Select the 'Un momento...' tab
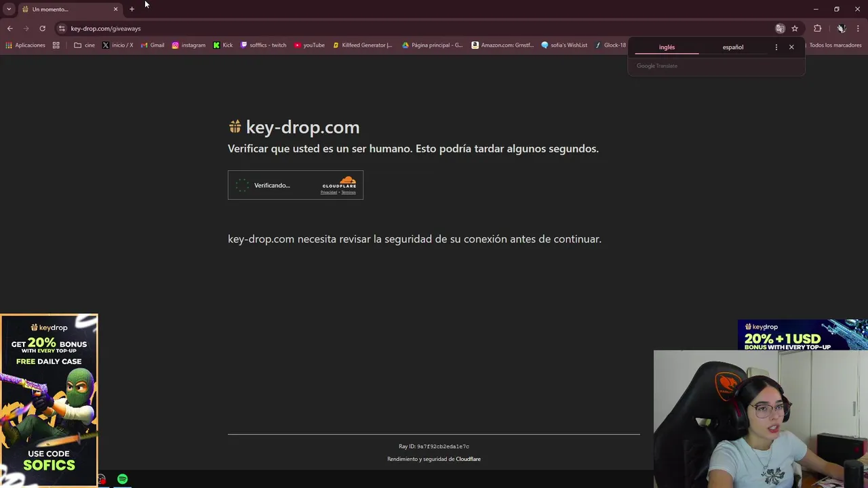 (69, 9)
